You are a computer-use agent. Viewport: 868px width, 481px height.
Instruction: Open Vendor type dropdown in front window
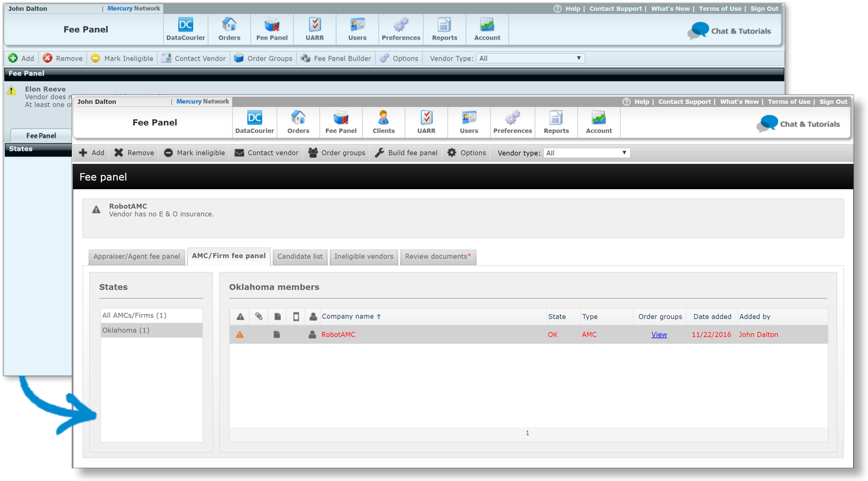point(587,153)
